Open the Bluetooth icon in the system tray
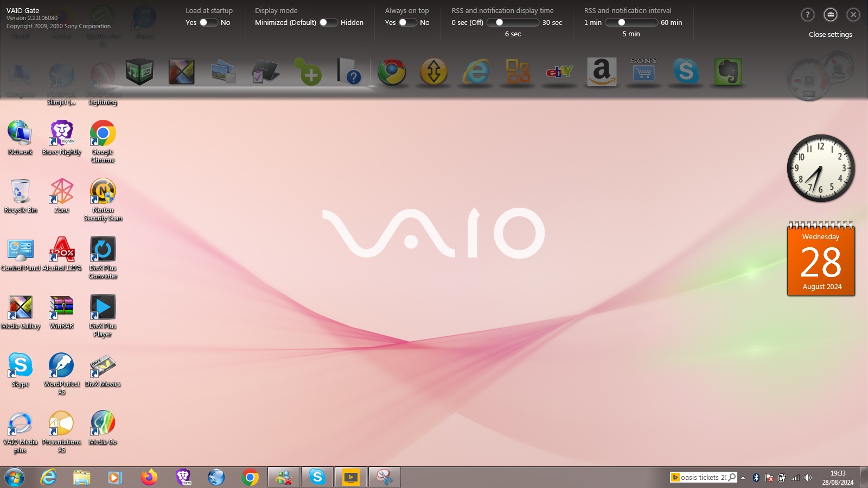868x488 pixels. [x=756, y=478]
